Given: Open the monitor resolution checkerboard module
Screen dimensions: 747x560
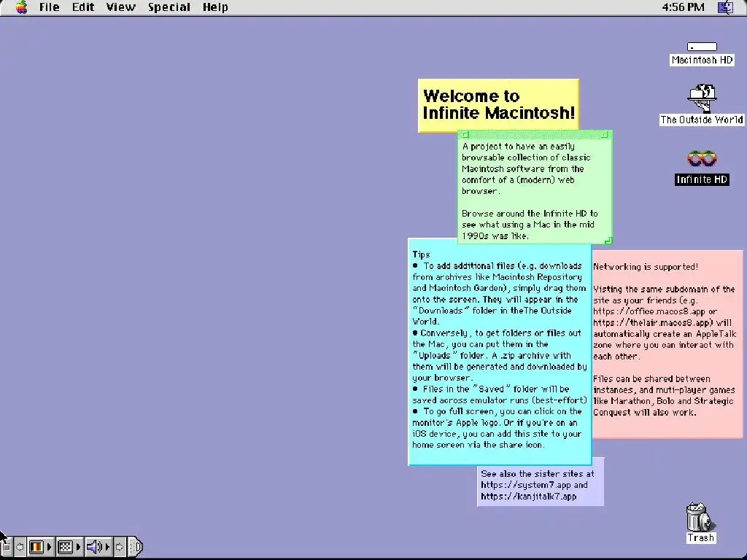Looking at the screenshot, I should click(65, 547).
